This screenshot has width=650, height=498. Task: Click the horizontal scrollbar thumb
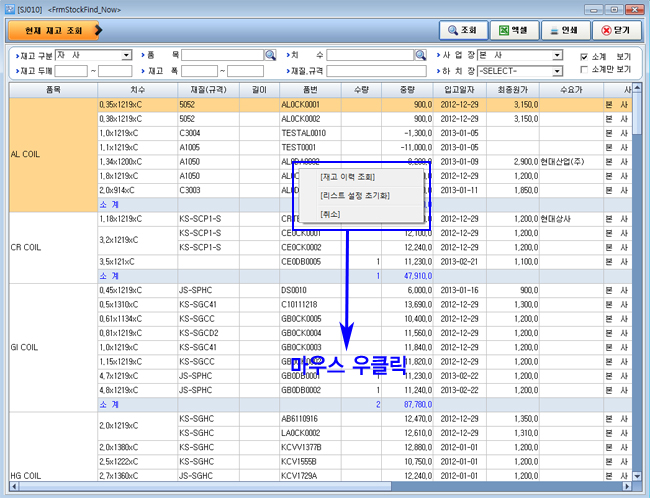(x=205, y=486)
